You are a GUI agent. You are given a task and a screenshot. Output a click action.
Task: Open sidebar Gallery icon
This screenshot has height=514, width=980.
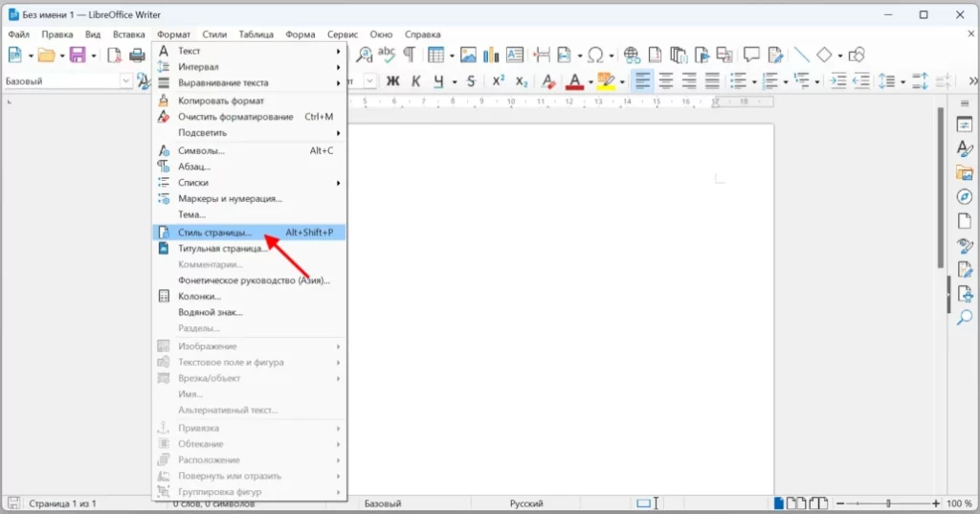click(x=965, y=172)
